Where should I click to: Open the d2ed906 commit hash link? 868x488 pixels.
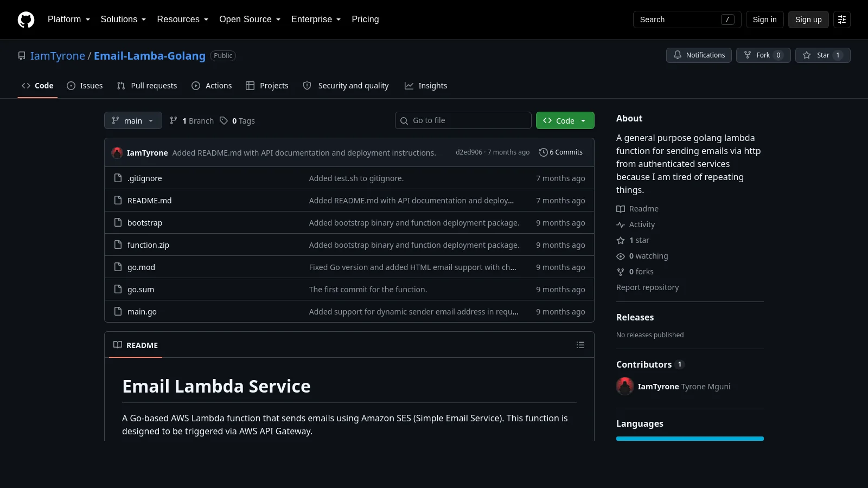pos(469,152)
